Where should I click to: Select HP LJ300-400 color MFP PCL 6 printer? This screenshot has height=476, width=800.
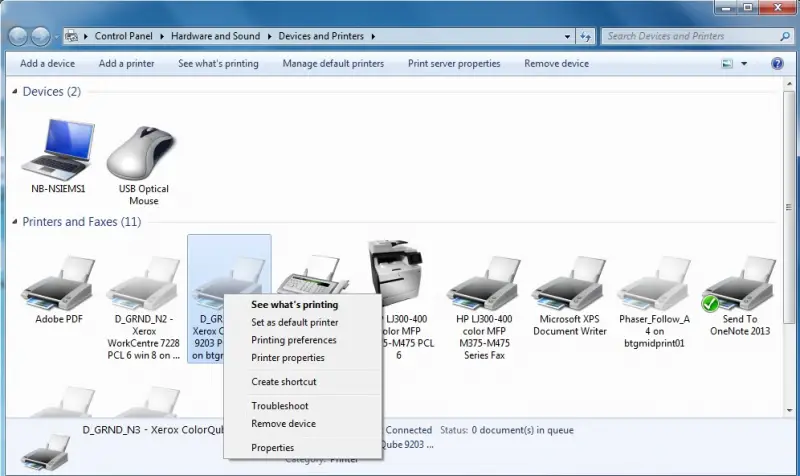coord(396,272)
